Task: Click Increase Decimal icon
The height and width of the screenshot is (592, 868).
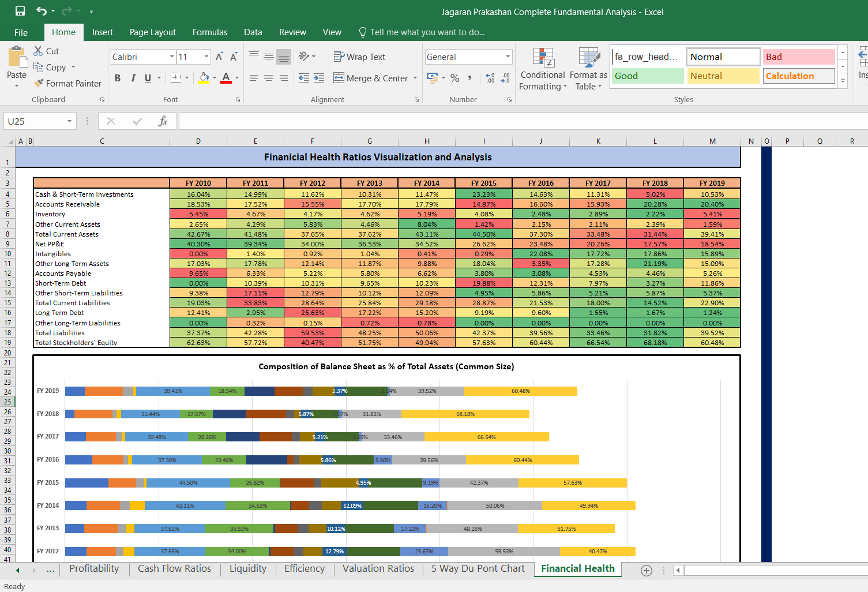Action: (490, 78)
